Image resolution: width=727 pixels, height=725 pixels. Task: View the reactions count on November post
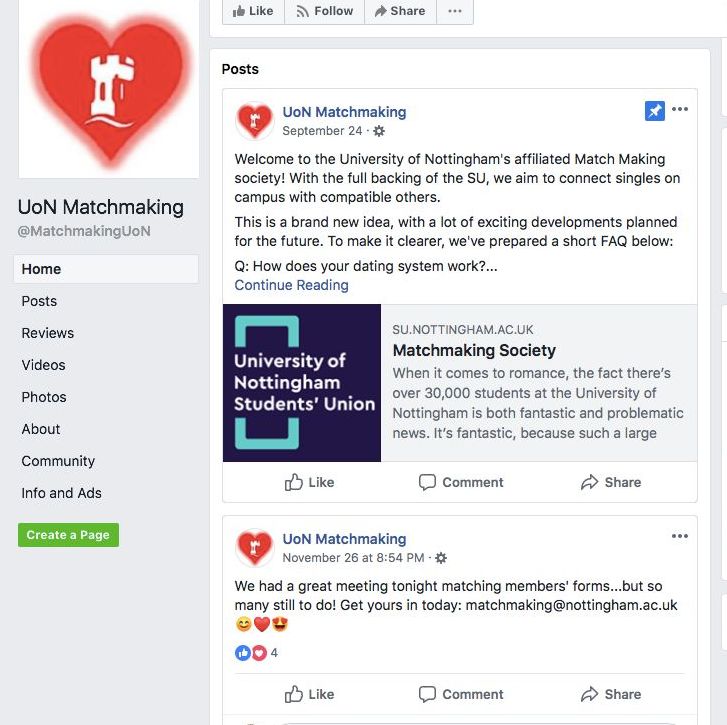[x=256, y=653]
